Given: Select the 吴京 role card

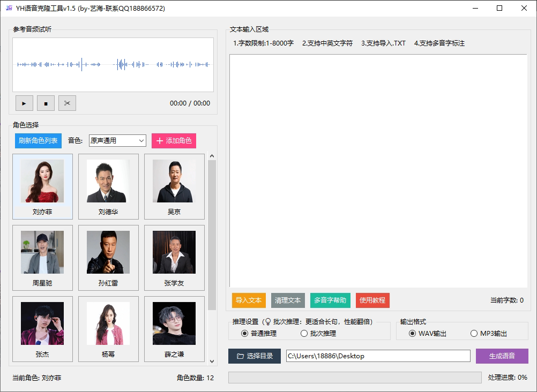Looking at the screenshot, I should pyautogui.click(x=174, y=186).
